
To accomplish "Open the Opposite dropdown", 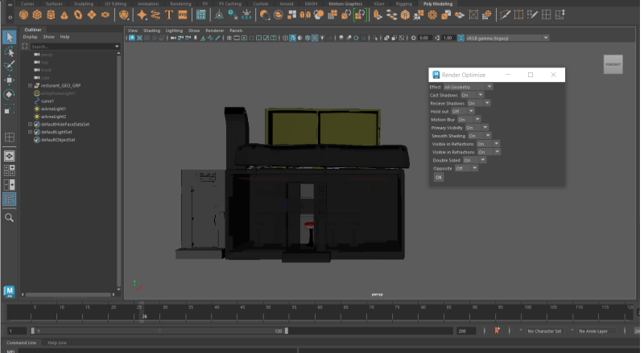I will 466,168.
